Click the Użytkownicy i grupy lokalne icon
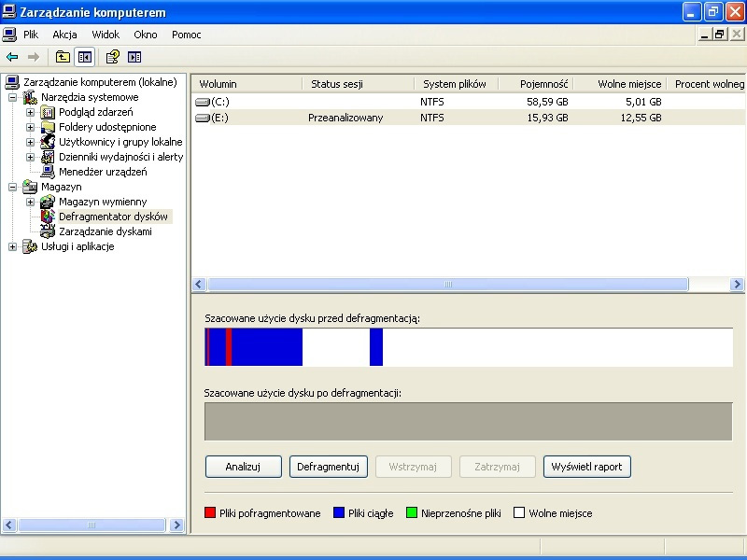The image size is (747, 560). coord(48,142)
